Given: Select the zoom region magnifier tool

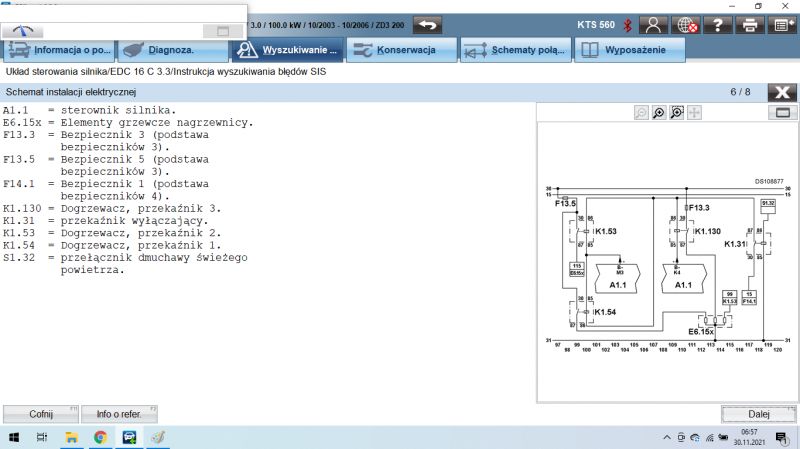Looking at the screenshot, I should 677,113.
